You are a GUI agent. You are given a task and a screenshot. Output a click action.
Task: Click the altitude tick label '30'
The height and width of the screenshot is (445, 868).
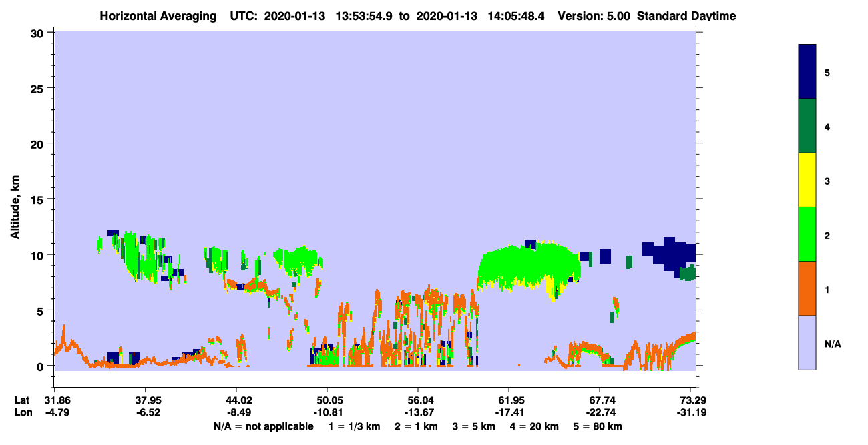click(39, 33)
